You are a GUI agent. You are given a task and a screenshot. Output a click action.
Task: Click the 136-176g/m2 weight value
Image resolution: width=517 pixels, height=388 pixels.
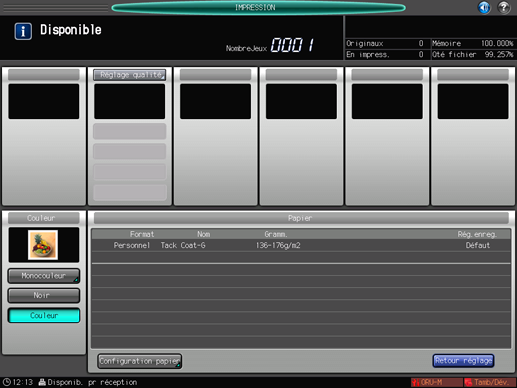278,245
